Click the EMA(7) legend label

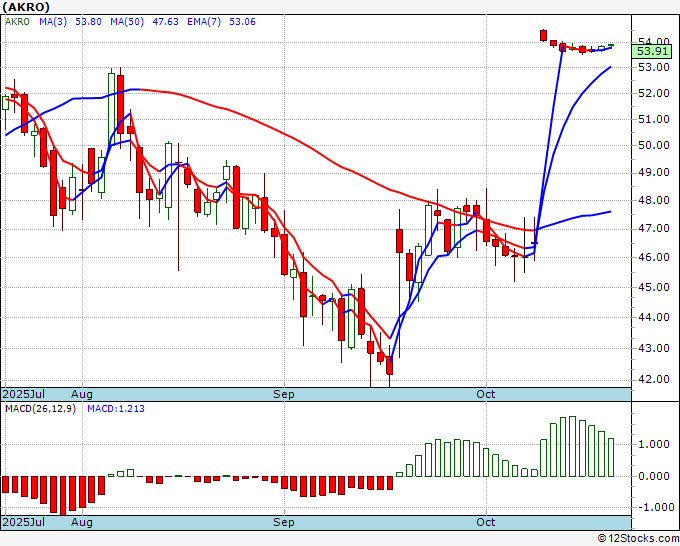pyautogui.click(x=204, y=22)
